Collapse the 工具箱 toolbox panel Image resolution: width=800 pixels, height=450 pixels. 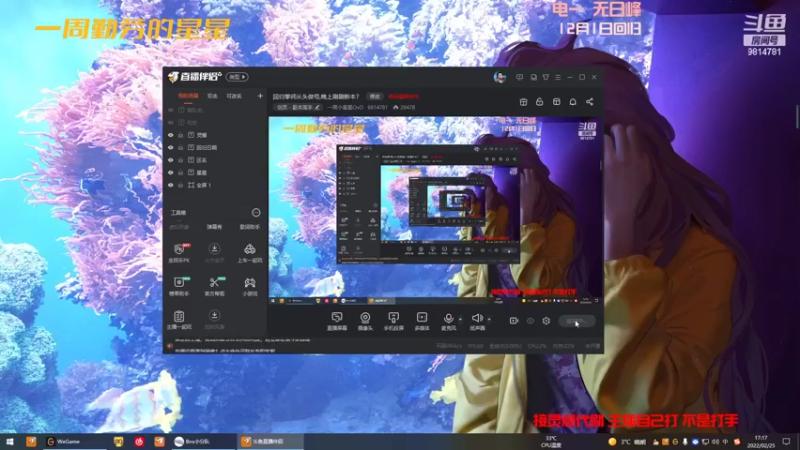coord(256,212)
